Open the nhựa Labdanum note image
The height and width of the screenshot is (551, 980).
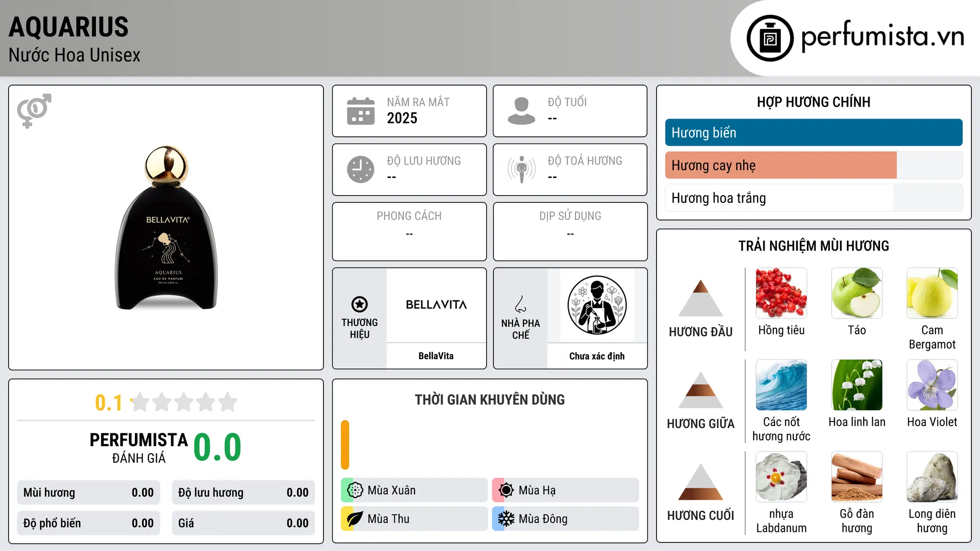click(x=781, y=477)
